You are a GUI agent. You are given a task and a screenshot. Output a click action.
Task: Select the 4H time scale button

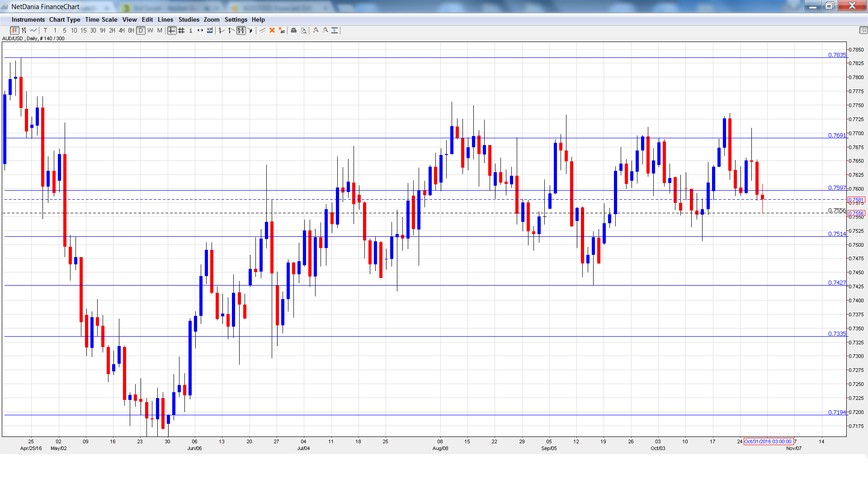coord(122,30)
